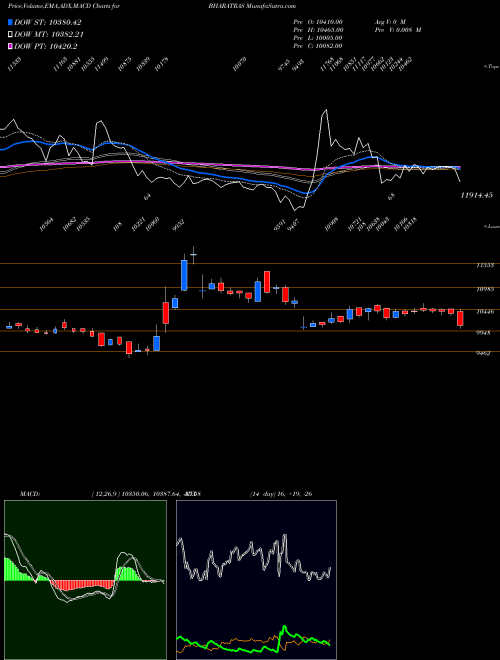This screenshot has height=660, width=500.
Task: Click the 'Pre C: 10082.00' value
Action: click(318, 46)
